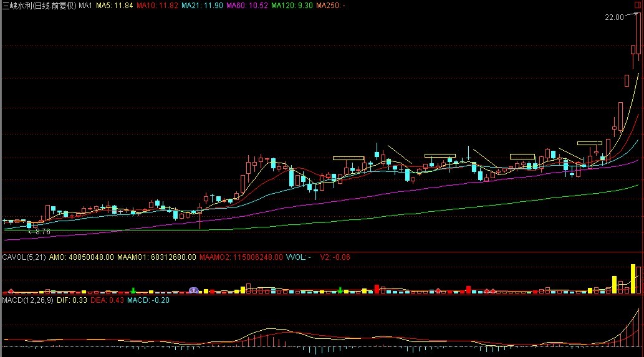Screen dimensions: 644x357
Task: Click the 三峡水利 stock title label
Action: tap(39, 6)
